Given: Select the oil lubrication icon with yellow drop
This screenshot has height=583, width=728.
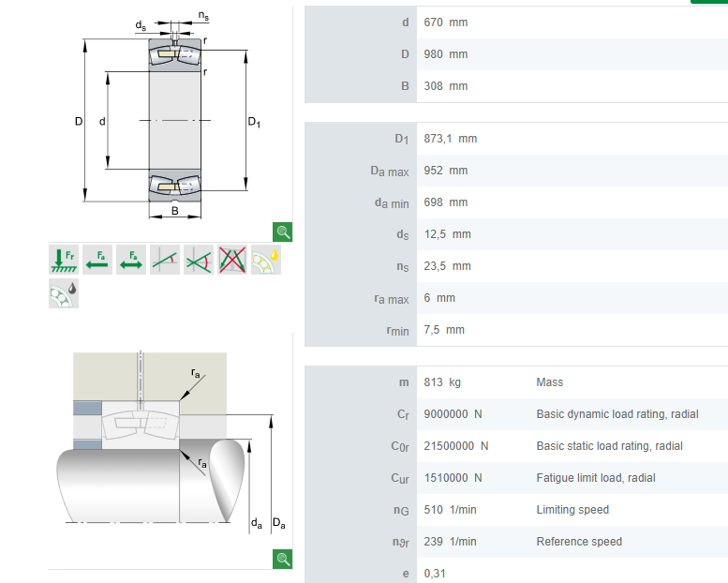Looking at the screenshot, I should click(266, 261).
